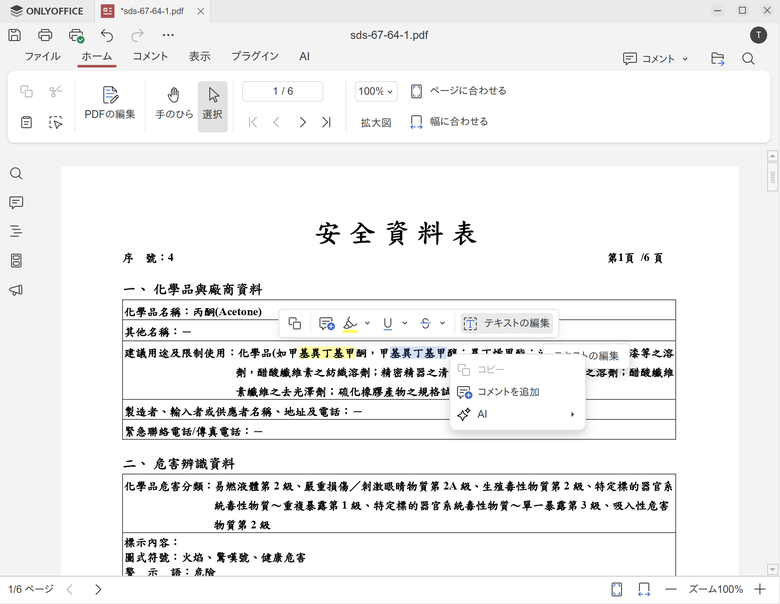Screen dimensions: 780x604
Task: Open the left sidebar comments panel
Action: tap(16, 202)
